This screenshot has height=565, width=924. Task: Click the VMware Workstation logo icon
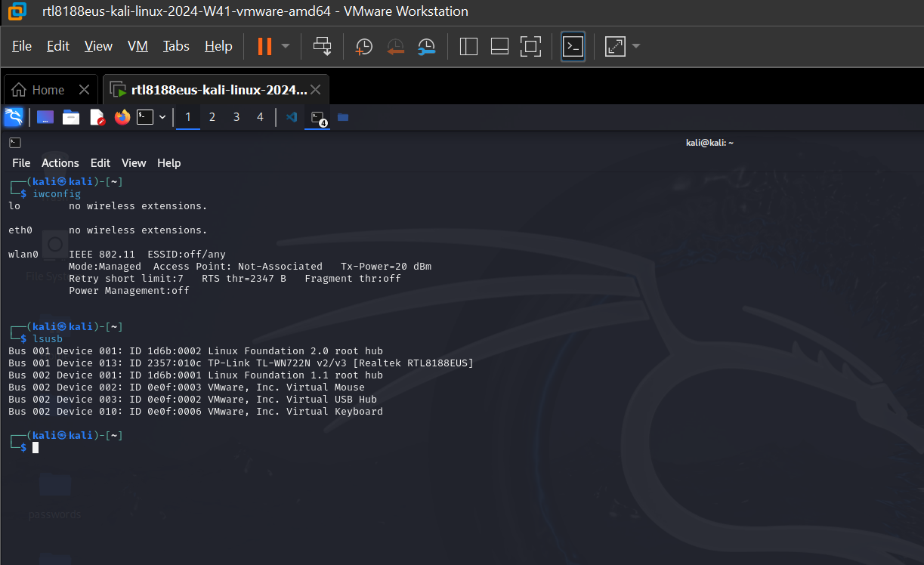click(17, 11)
